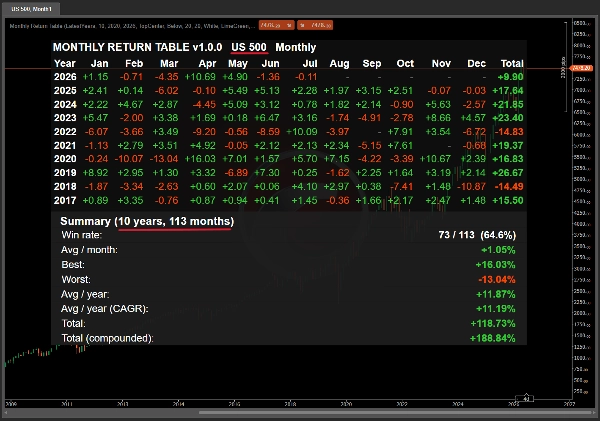Click the +3.35 cell for February 2017
The image size is (600, 421).
[130, 200]
